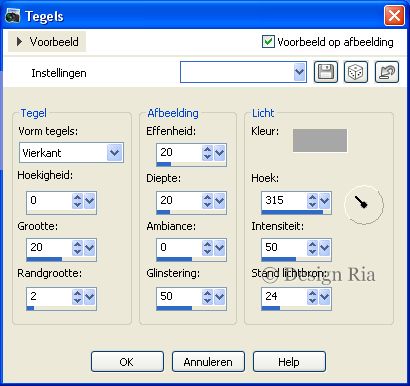This screenshot has height=386, width=410.
Task: Open Stand lichtbron slider popup arrow
Action: coord(325,297)
